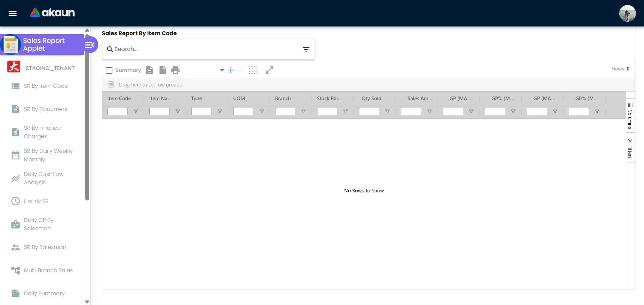
Task: Open the print report icon
Action: click(x=176, y=70)
